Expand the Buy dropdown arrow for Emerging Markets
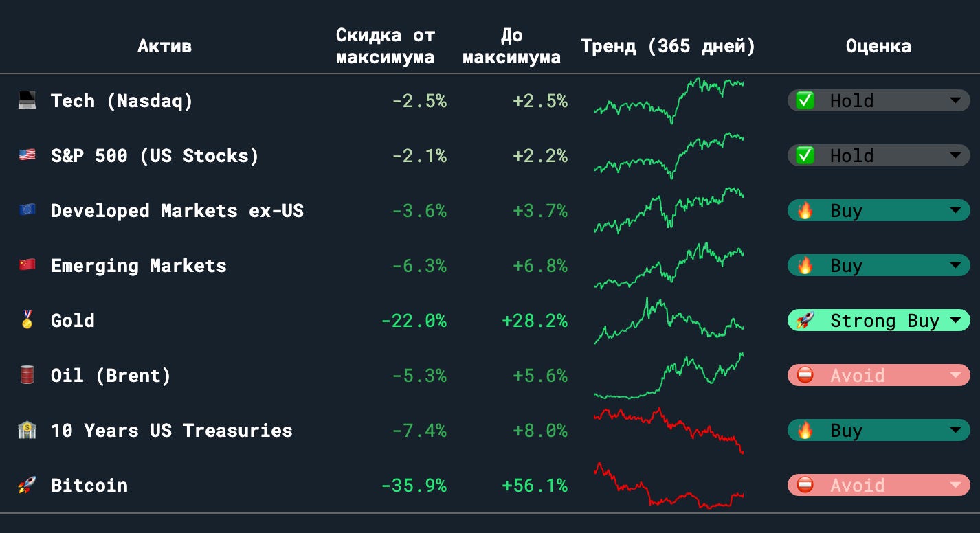The height and width of the screenshot is (533, 980). click(x=955, y=266)
